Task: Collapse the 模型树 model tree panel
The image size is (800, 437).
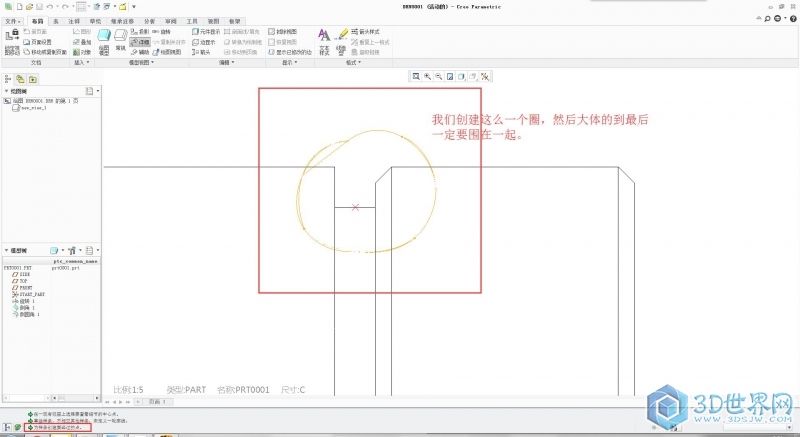Action: coord(7,250)
